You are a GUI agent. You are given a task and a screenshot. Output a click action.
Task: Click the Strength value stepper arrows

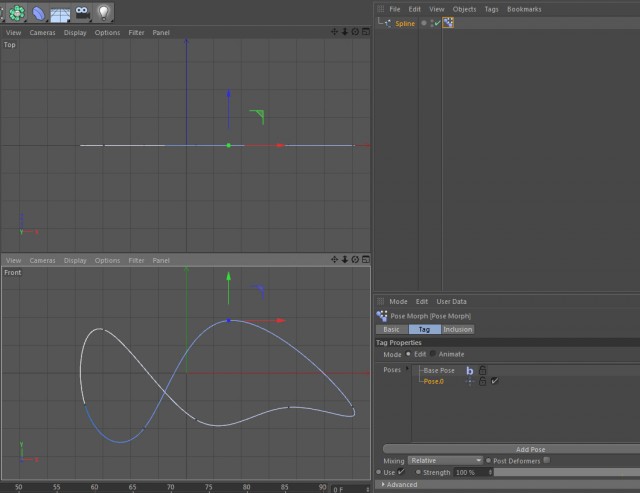(x=491, y=472)
